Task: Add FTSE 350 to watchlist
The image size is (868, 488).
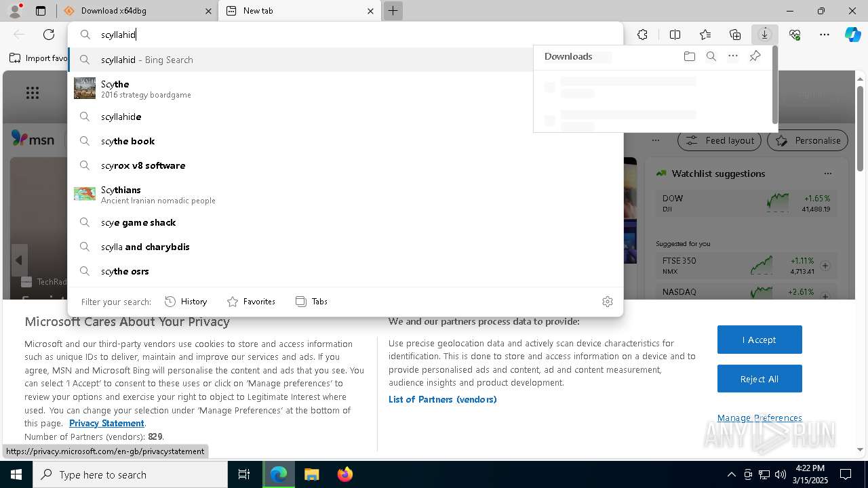Action: click(x=825, y=266)
